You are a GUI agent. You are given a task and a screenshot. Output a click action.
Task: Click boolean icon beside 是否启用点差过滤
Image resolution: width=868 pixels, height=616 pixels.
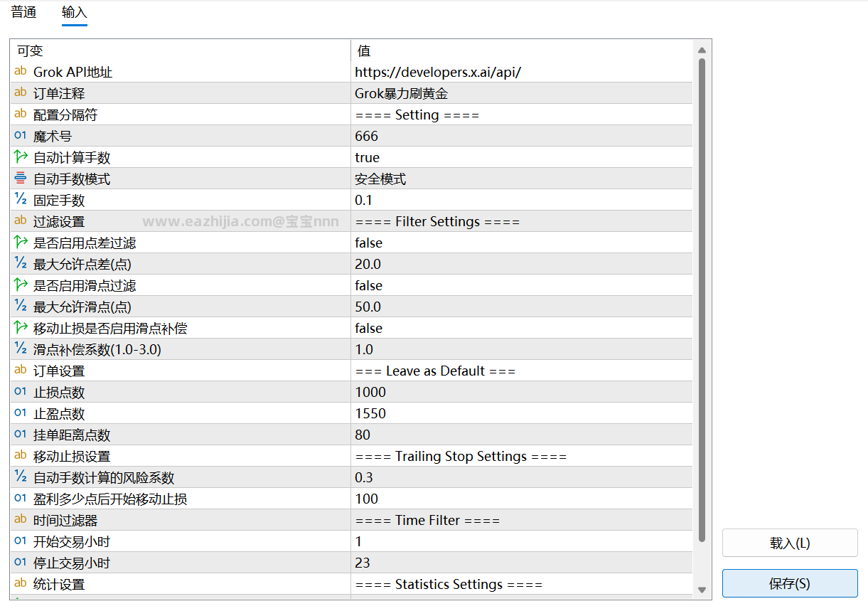20,243
